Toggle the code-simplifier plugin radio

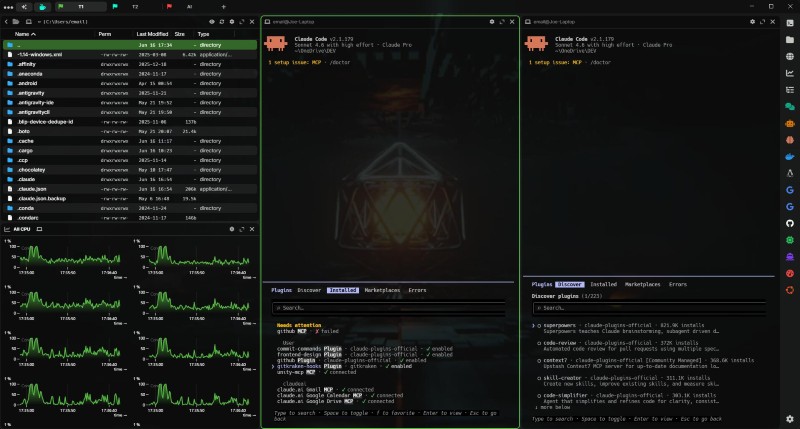pos(539,395)
